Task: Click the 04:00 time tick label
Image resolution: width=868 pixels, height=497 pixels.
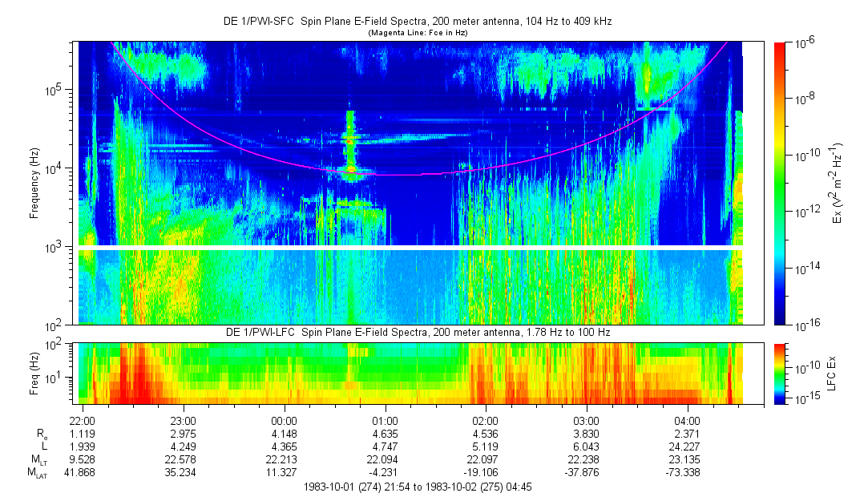Action: coord(687,421)
